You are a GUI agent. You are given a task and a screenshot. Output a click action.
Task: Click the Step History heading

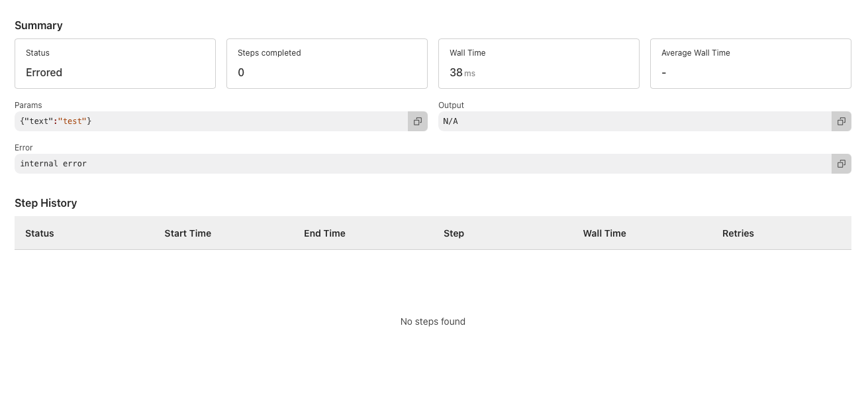pyautogui.click(x=46, y=203)
